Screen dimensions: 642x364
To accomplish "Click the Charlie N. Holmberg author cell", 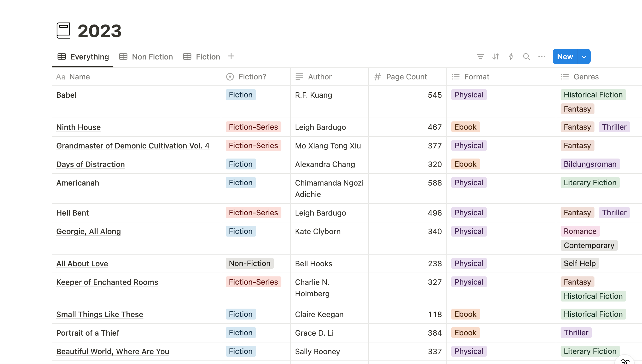I will tap(329, 289).
